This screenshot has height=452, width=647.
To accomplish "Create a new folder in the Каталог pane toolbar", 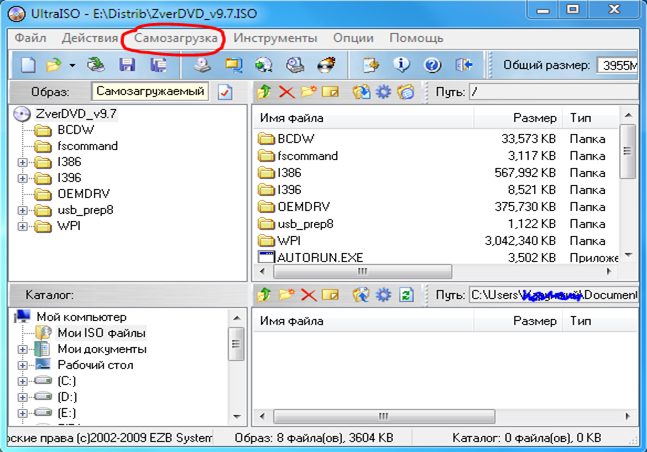I will coord(286,295).
